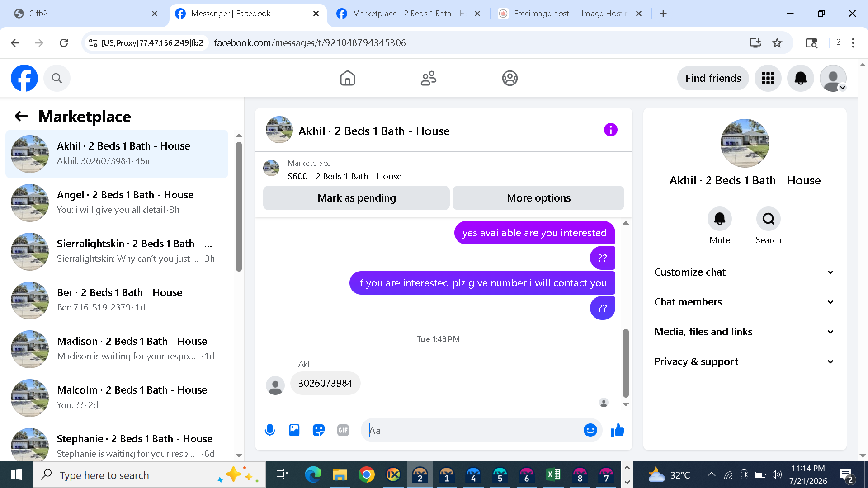Mark the listing as pending
Screen dimensions: 868x488
(356, 198)
